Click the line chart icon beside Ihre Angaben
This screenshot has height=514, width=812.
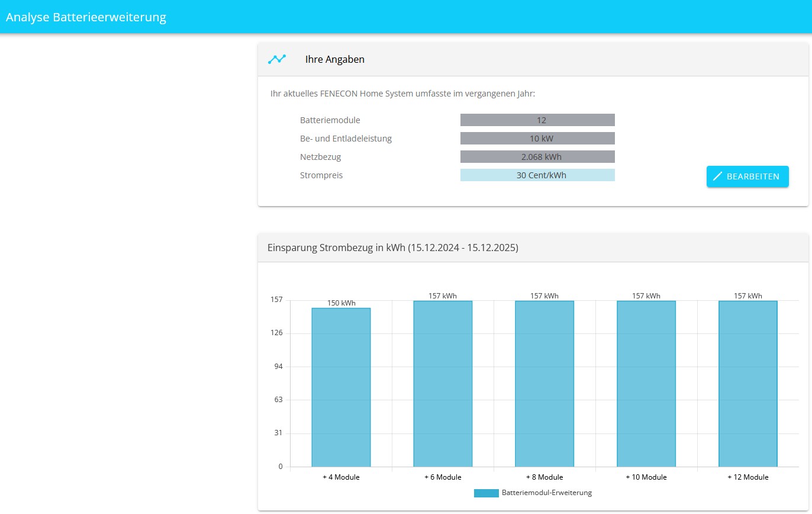(276, 59)
